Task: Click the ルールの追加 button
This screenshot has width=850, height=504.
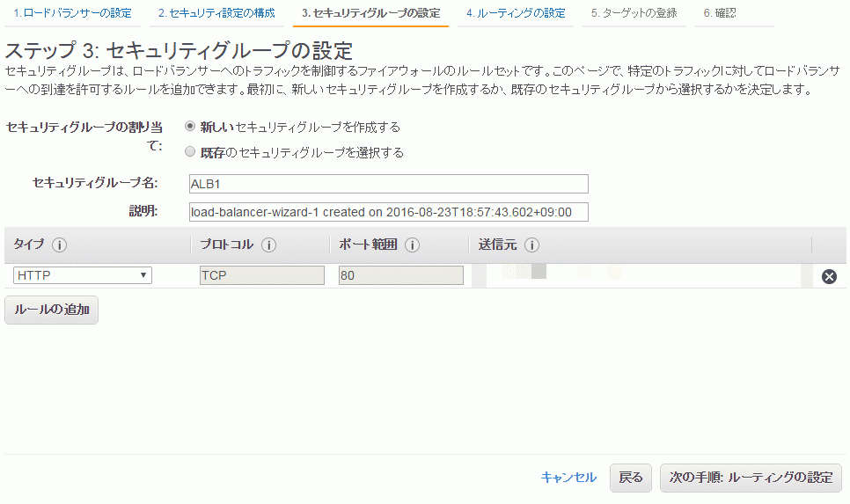Action: [52, 310]
